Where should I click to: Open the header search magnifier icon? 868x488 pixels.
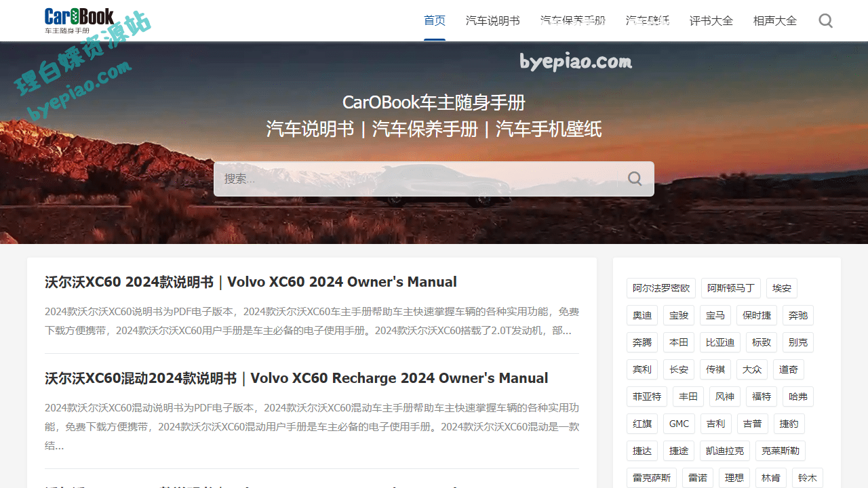pyautogui.click(x=825, y=20)
